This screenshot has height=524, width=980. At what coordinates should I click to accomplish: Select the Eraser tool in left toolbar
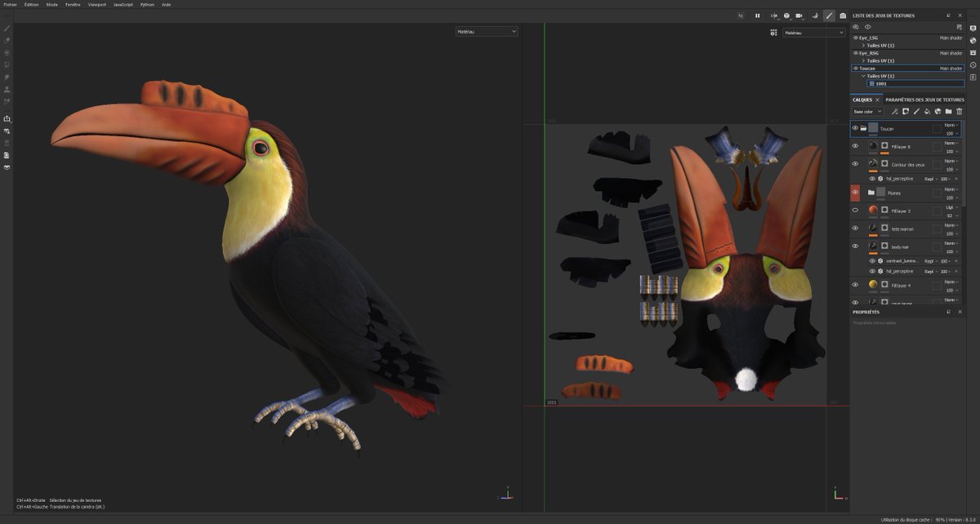click(7, 40)
